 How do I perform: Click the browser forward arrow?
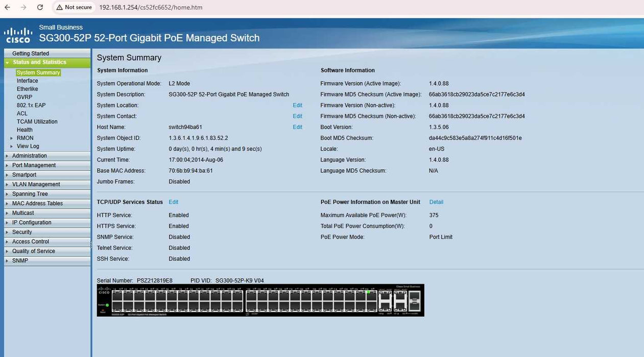pyautogui.click(x=23, y=8)
